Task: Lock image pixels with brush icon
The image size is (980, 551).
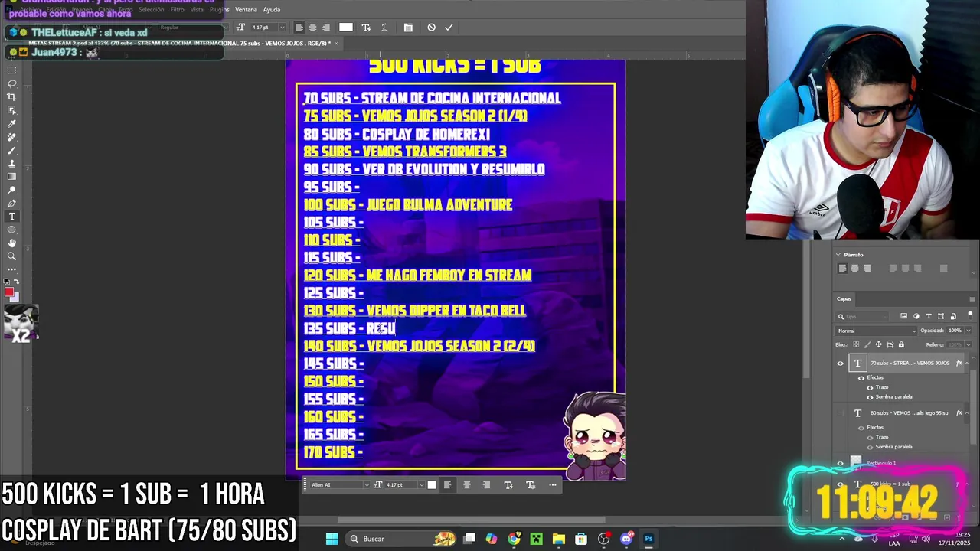Action: pyautogui.click(x=867, y=344)
